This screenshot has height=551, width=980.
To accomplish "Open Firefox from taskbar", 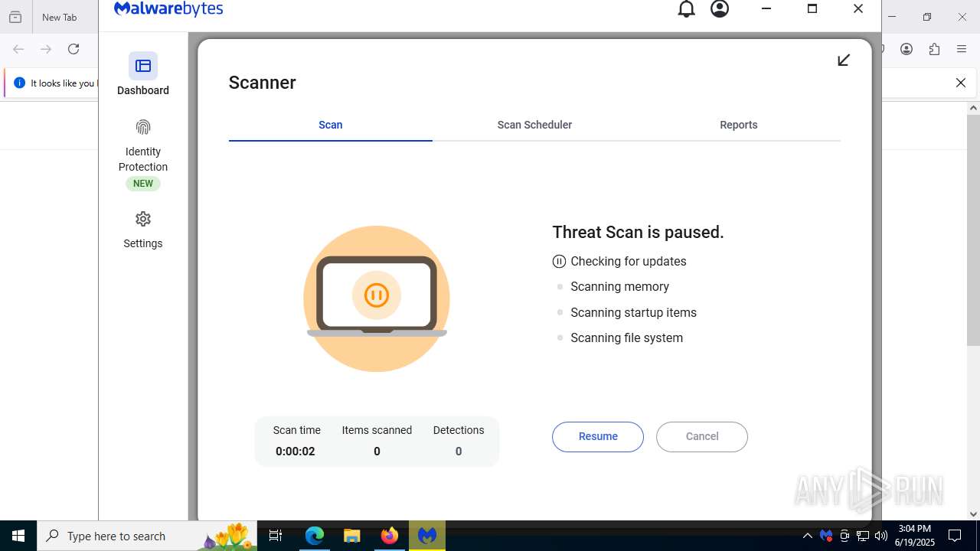I will (390, 536).
